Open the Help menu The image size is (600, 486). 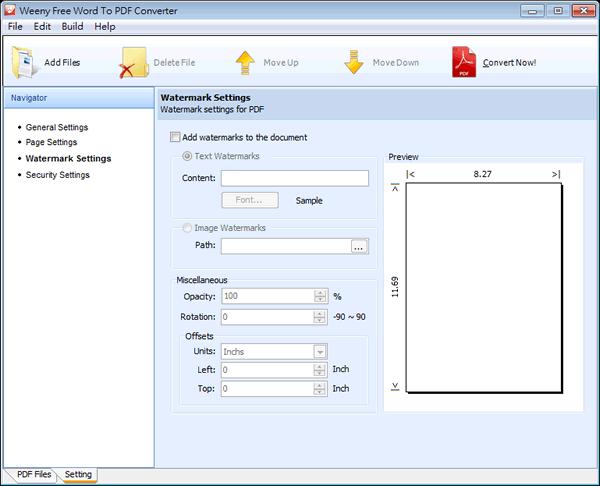coord(105,26)
